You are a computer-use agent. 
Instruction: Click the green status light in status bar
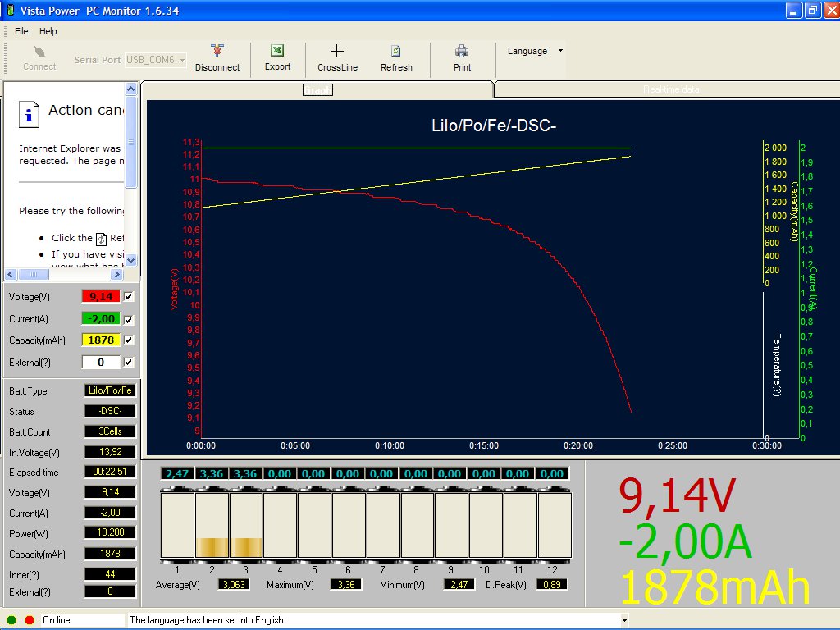(11, 620)
